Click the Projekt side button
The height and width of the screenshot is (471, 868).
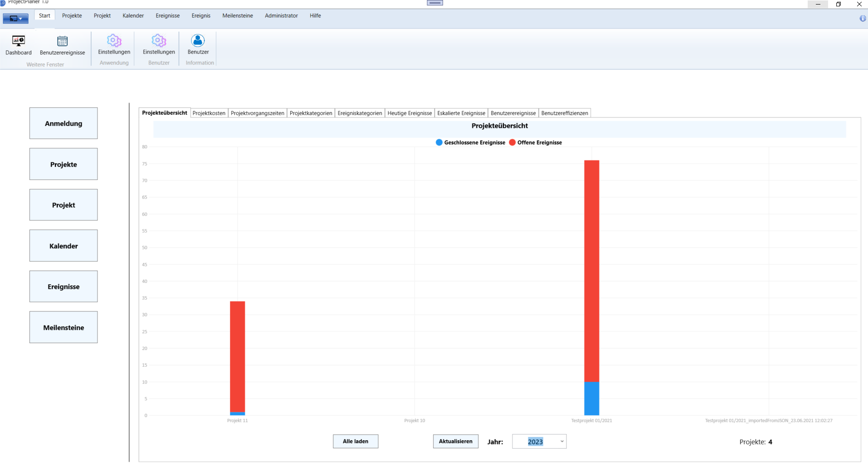click(63, 205)
